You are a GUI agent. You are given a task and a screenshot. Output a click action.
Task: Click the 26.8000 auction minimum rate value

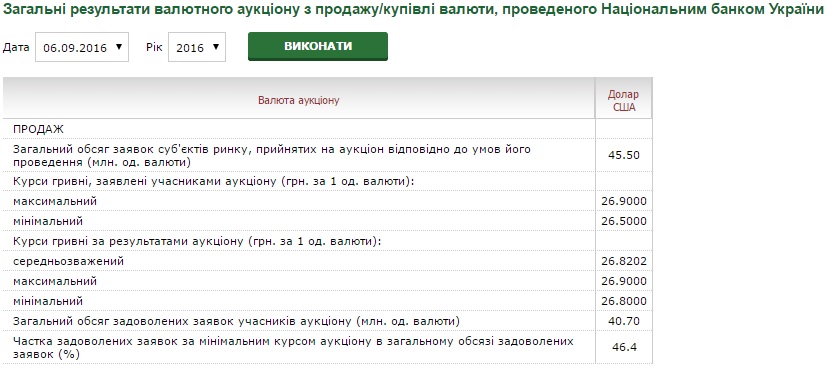(x=624, y=301)
